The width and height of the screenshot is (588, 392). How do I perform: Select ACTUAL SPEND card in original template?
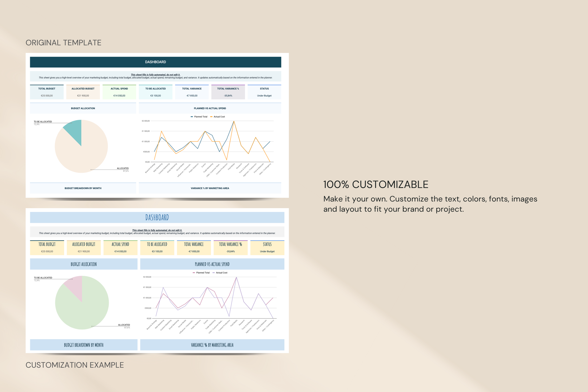coord(119,92)
